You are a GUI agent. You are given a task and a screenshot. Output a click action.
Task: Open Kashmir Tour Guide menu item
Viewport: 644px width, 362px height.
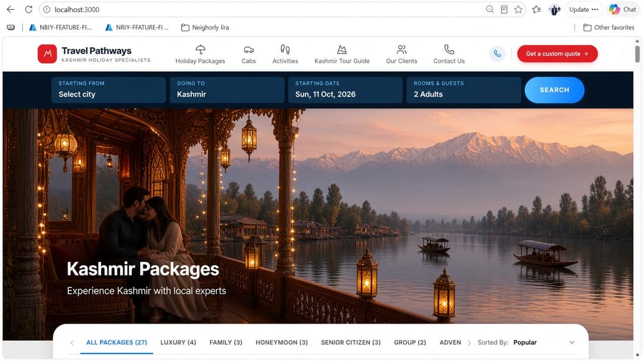342,54
